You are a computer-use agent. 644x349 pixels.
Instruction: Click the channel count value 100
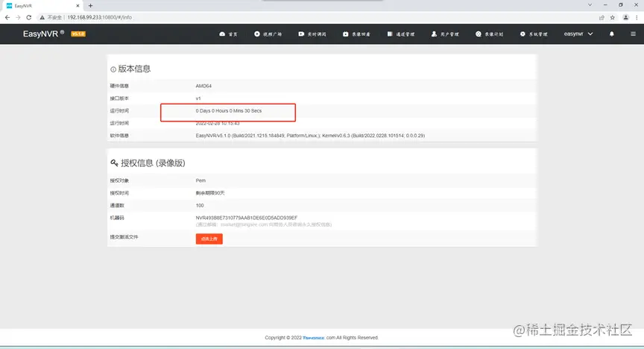200,205
